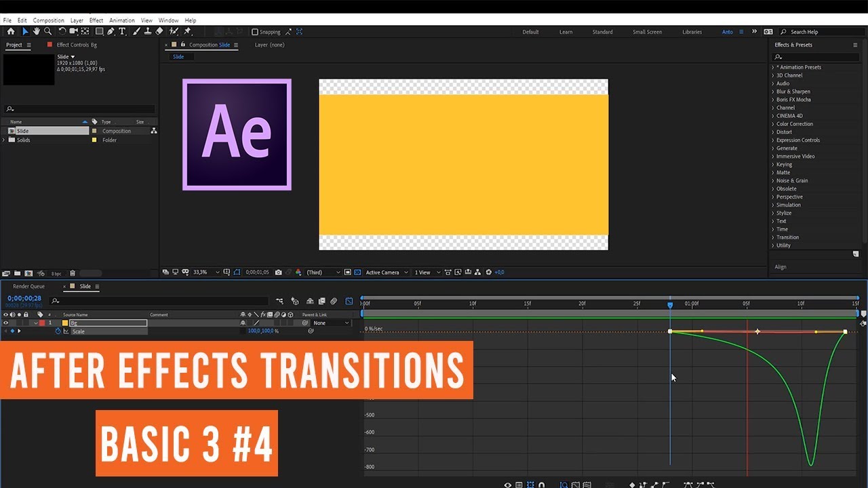Viewport: 868px width, 488px height.
Task: Click the take snapshot camera icon
Action: (x=279, y=272)
